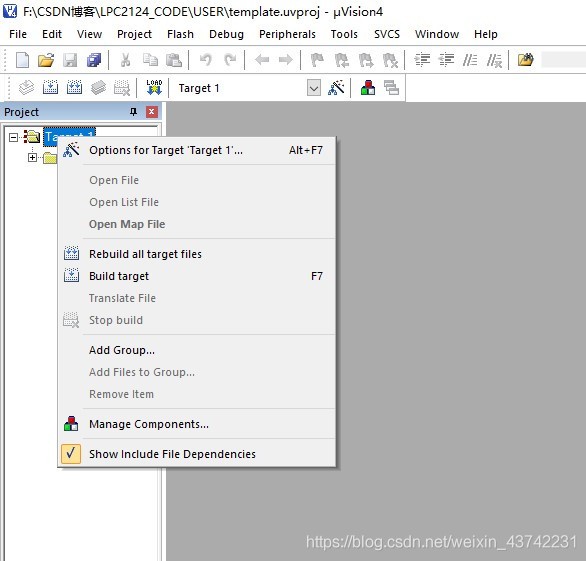Click the Find in Files folder icon
The width and height of the screenshot is (586, 561).
pyautogui.click(x=525, y=60)
